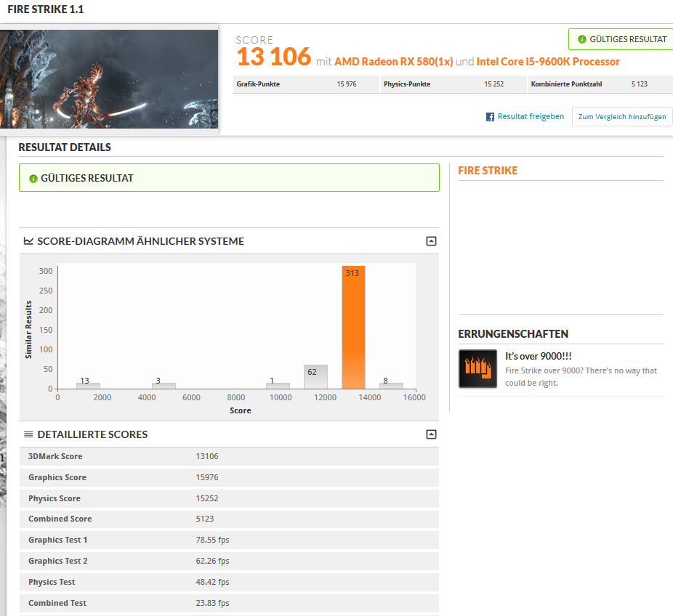Click the Grafik-Punkte value 15 976

(347, 84)
